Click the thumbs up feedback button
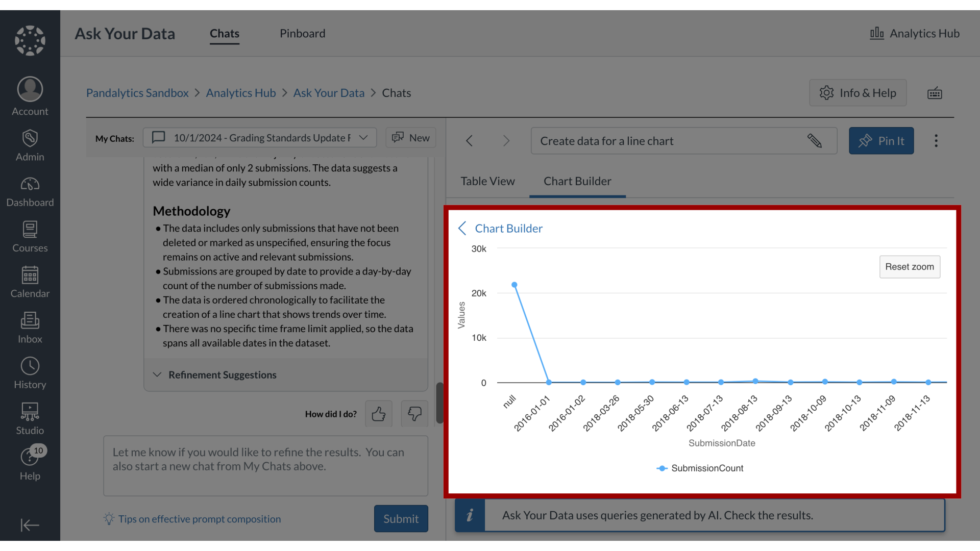 [378, 413]
